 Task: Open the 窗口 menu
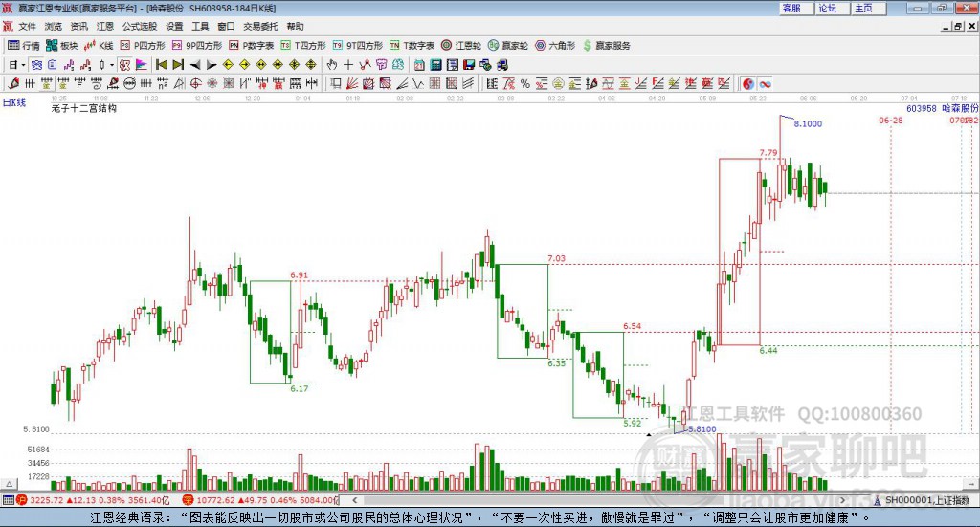coord(226,26)
